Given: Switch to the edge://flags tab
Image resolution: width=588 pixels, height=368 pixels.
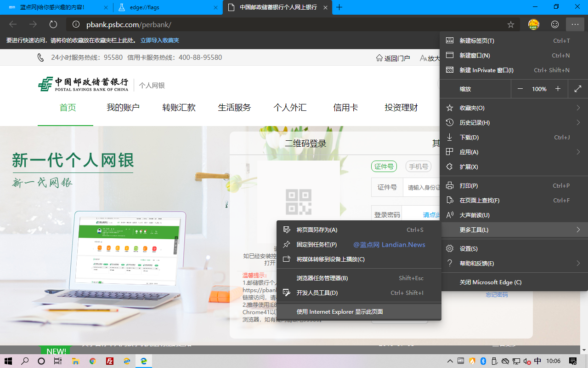Looking at the screenshot, I should 167,7.
